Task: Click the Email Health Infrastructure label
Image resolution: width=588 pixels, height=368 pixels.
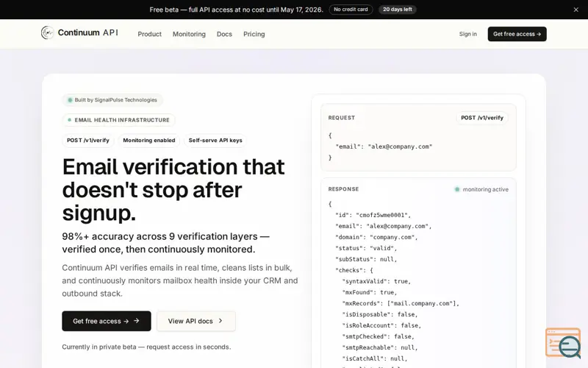Action: tap(118, 120)
